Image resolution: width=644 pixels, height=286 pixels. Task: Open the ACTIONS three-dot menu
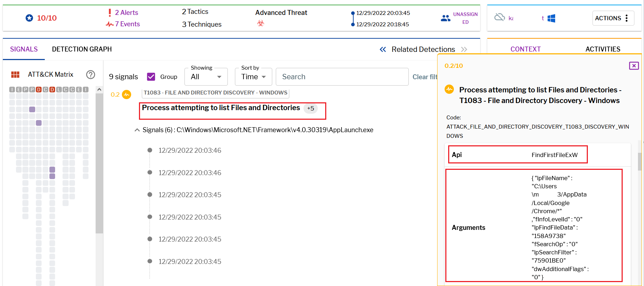click(x=627, y=18)
